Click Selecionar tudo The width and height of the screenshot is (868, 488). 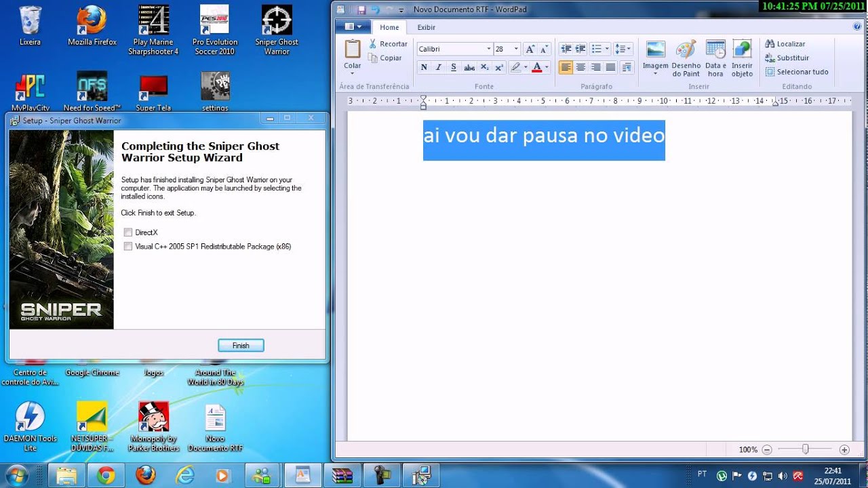797,72
